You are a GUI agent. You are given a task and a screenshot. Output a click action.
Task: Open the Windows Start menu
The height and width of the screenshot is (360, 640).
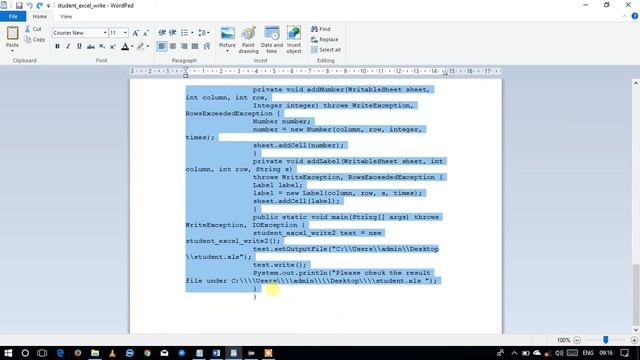click(x=8, y=353)
